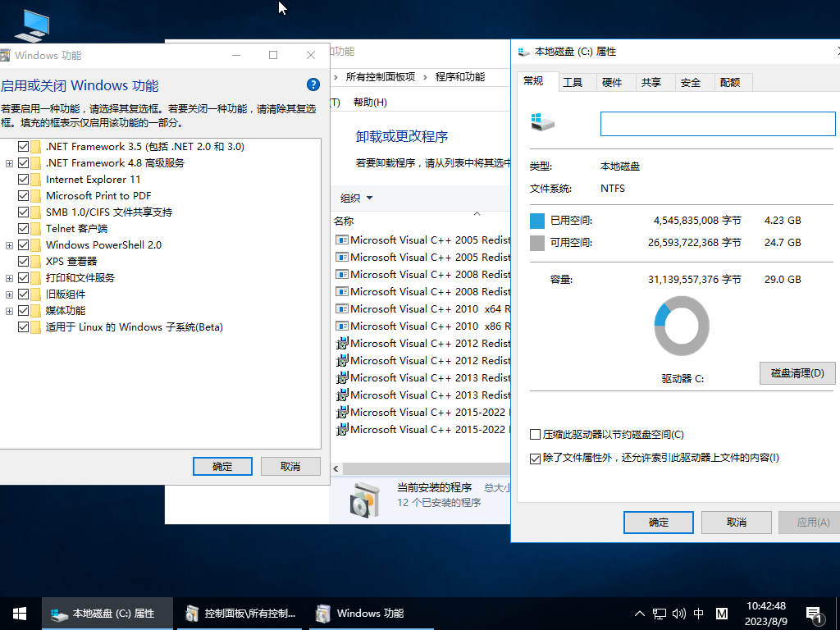
Task: Click 确定 in C: properties dialog
Action: 659,523
